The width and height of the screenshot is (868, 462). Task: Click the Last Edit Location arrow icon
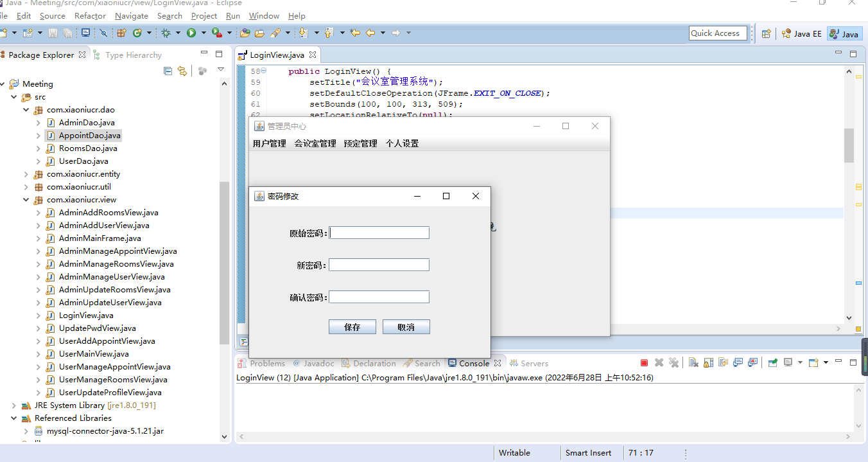coord(354,33)
